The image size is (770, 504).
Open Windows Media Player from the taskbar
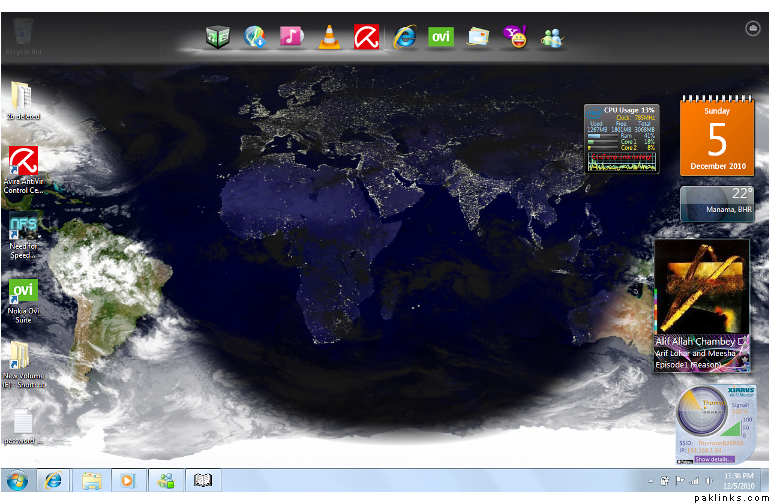(x=126, y=480)
